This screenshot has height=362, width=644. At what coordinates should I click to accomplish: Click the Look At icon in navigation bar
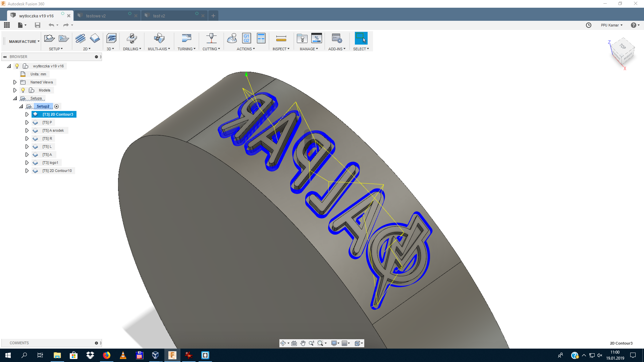coord(294,343)
